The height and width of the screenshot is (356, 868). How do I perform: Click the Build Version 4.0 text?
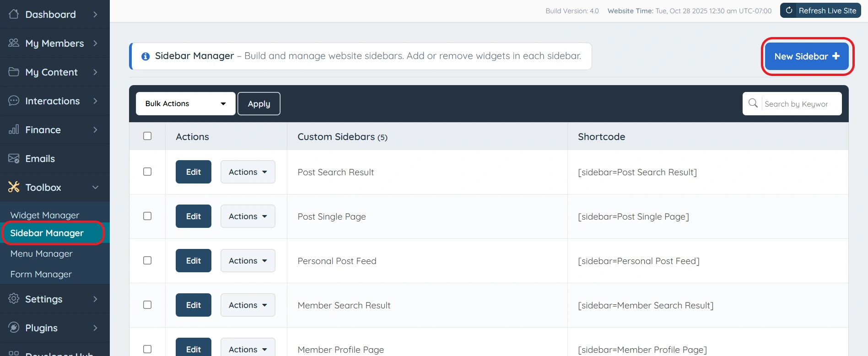[572, 11]
